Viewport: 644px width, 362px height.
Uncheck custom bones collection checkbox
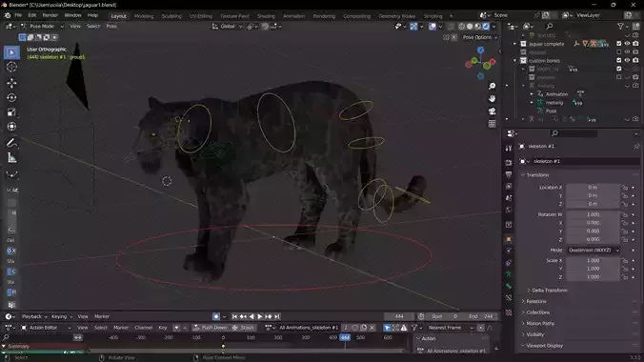click(619, 60)
